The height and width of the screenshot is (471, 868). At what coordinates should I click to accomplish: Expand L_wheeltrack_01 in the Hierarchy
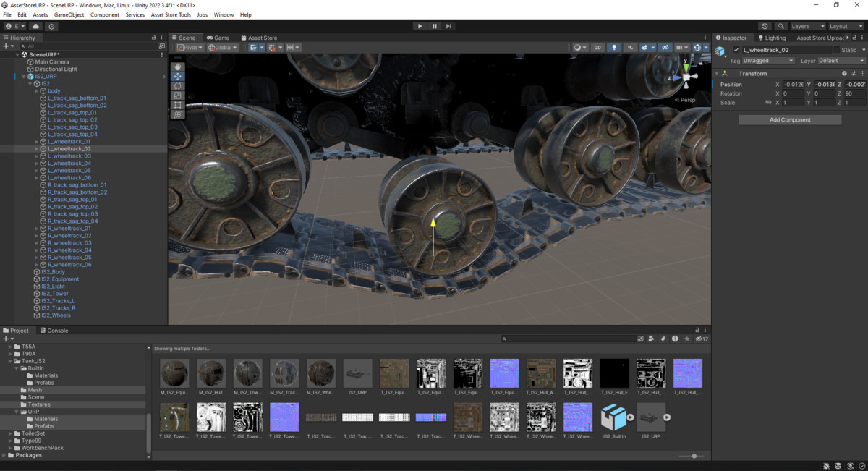37,142
